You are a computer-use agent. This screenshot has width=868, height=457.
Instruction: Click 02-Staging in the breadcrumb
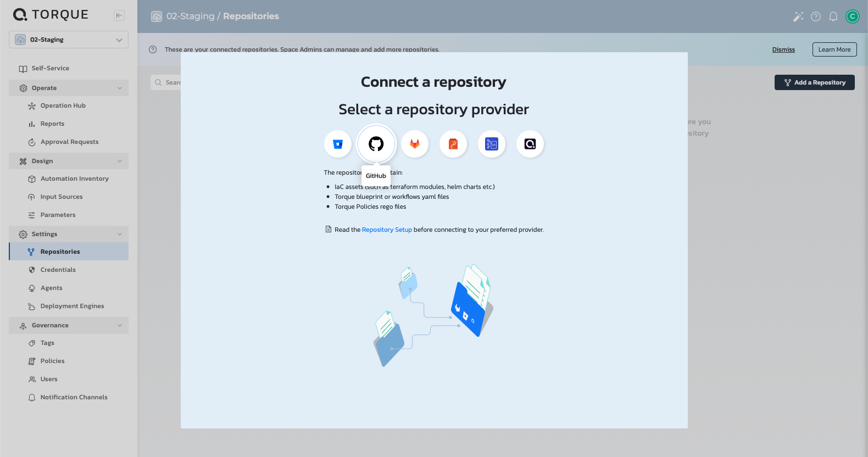191,16
